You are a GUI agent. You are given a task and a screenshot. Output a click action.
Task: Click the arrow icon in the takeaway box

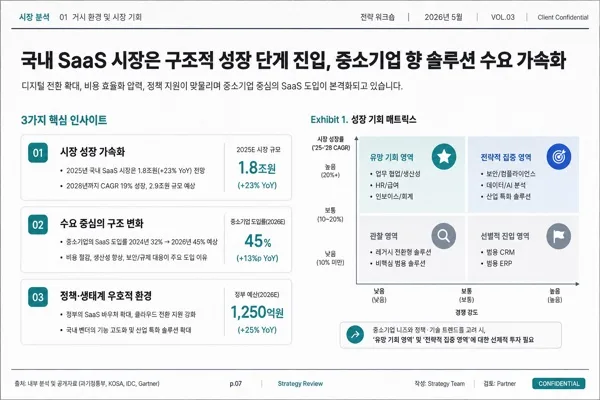[x=355, y=335]
